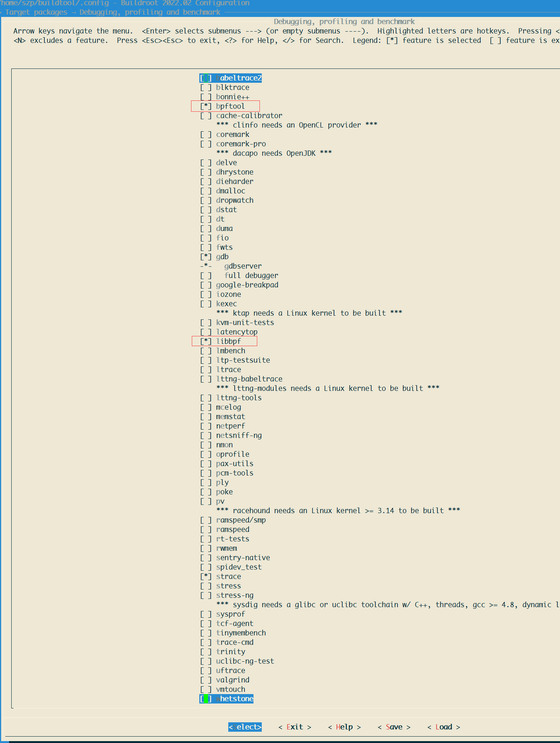
Task: Select the trace-cmd entry
Action: [227, 642]
